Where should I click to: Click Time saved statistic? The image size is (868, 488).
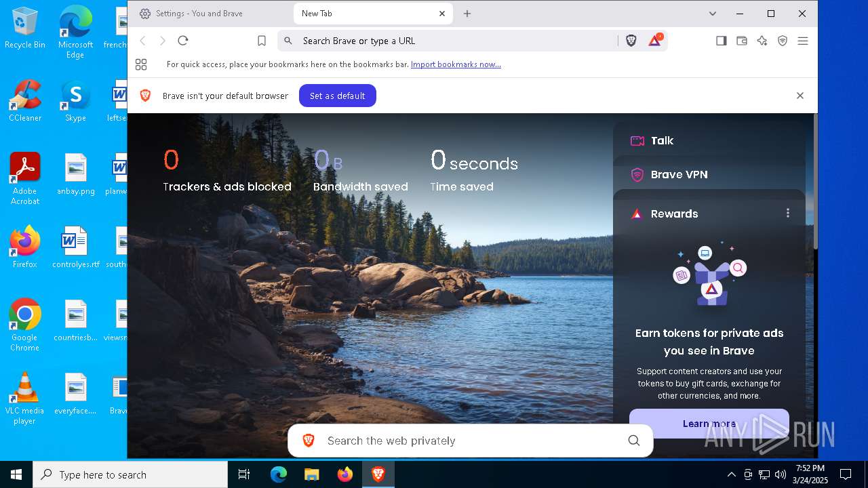click(x=474, y=169)
